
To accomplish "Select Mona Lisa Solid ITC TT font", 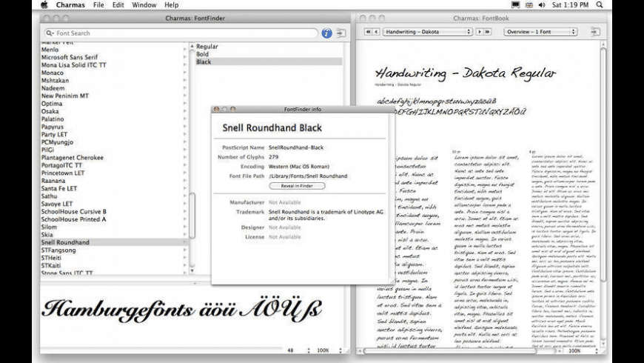I will pos(73,65).
